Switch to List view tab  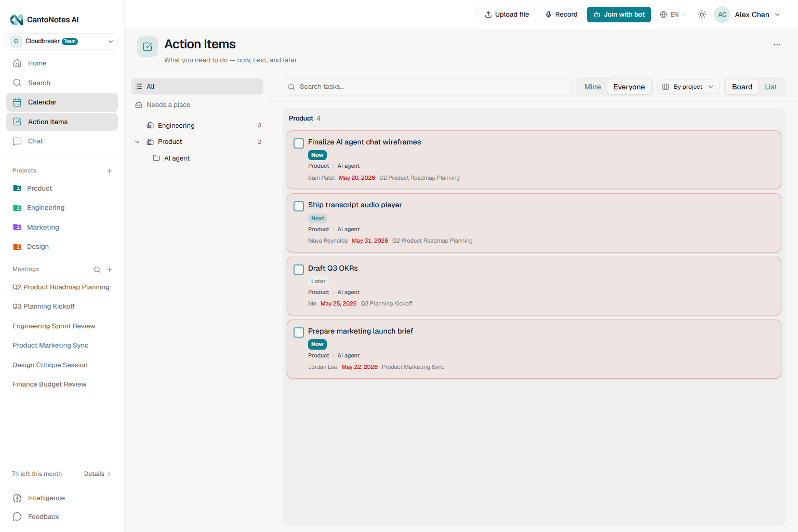[x=771, y=87]
